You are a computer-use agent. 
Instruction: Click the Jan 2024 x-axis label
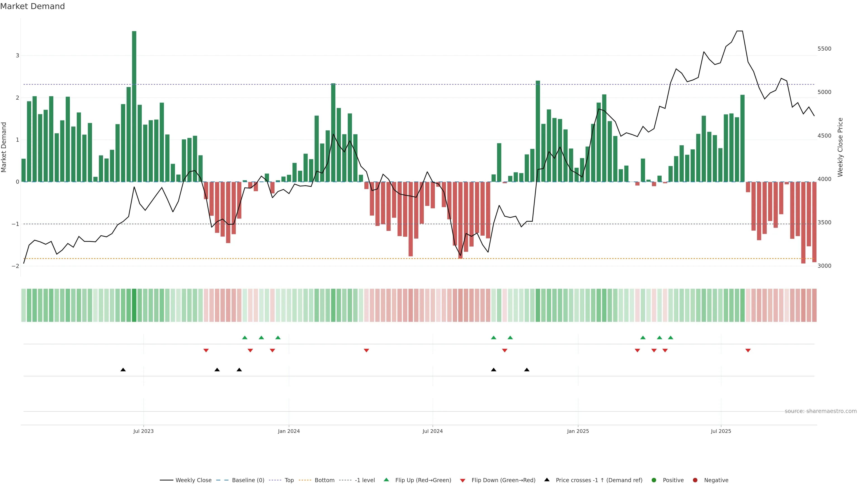point(289,431)
